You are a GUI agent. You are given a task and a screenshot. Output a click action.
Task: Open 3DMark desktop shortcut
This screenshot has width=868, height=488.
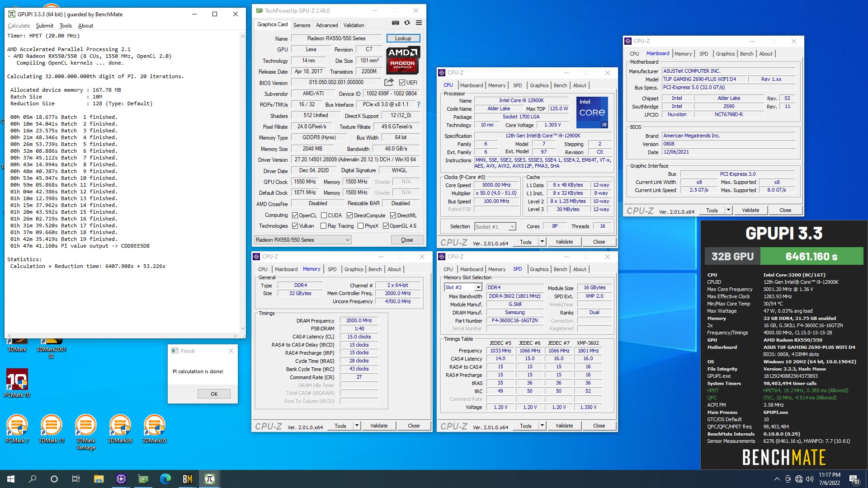17,346
